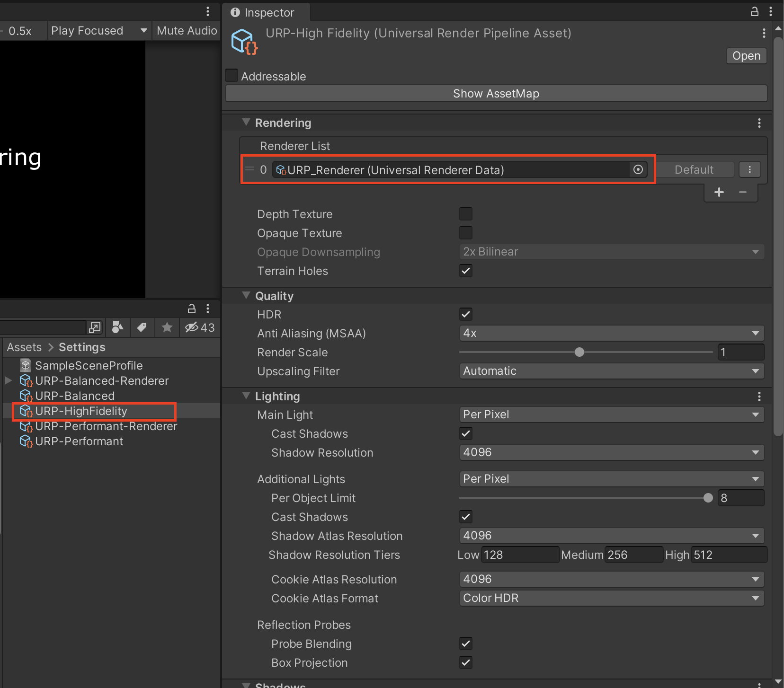Open the renderer entry three-dot menu
This screenshot has height=688, width=784.
pos(749,169)
